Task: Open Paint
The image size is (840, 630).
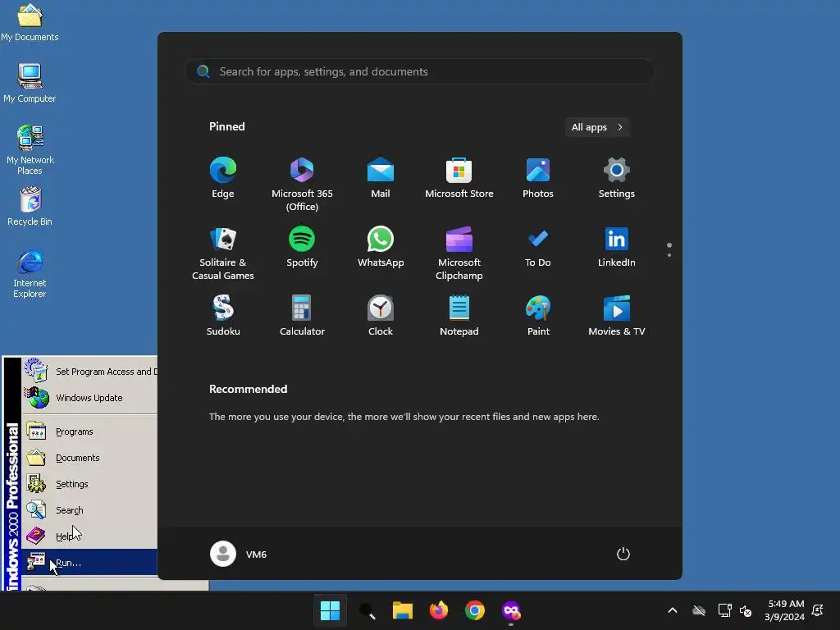Action: point(538,316)
